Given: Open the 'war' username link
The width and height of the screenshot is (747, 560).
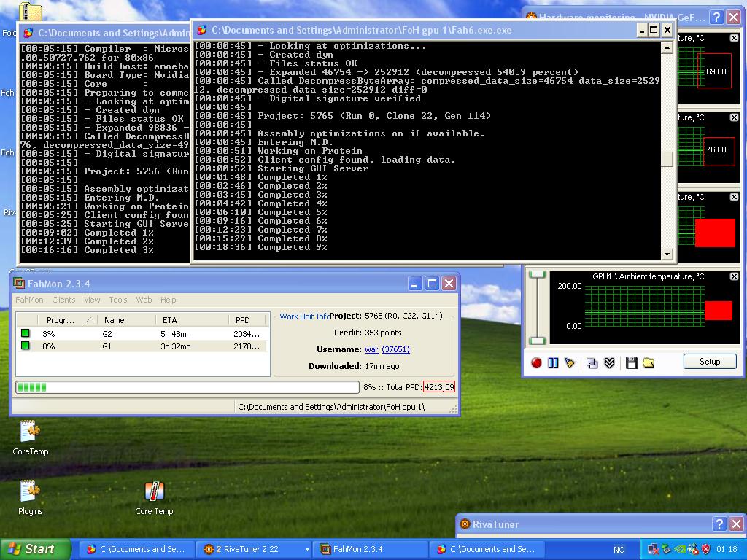Looking at the screenshot, I should coord(371,349).
